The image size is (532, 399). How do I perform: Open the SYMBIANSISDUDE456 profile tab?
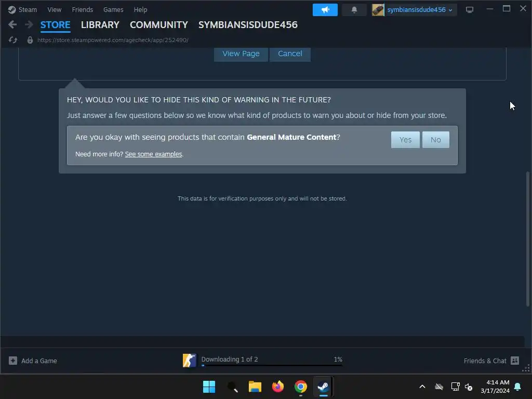click(x=248, y=25)
